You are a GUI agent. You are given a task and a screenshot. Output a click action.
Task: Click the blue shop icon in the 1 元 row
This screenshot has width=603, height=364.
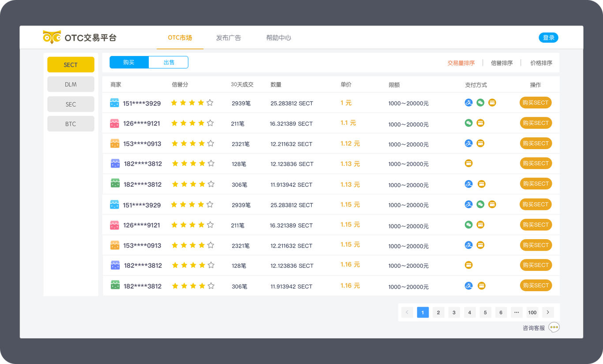tap(114, 103)
